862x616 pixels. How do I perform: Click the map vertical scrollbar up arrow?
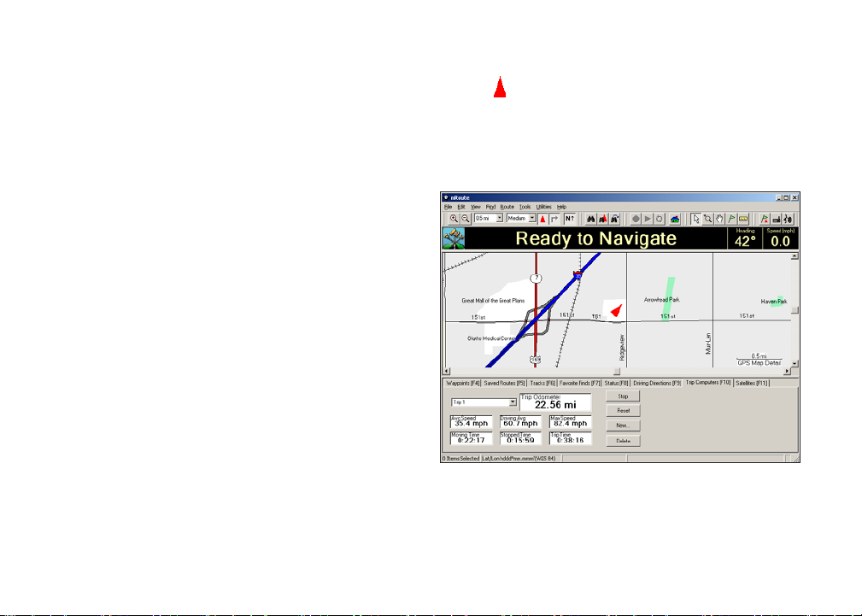795,256
